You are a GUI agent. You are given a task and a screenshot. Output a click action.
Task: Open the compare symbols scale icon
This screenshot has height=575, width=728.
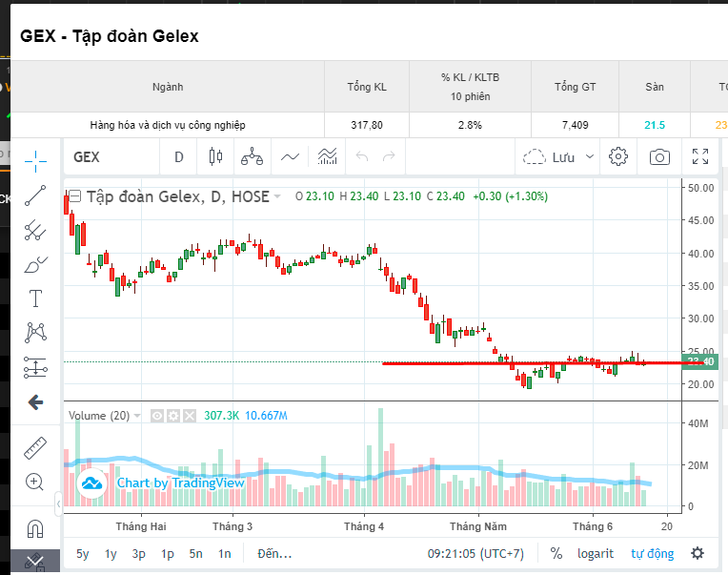[x=253, y=157]
